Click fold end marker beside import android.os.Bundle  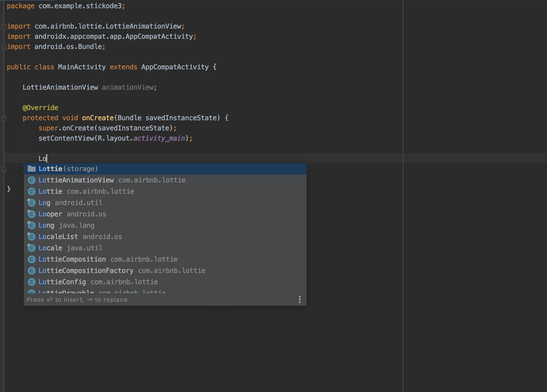[x=4, y=47]
